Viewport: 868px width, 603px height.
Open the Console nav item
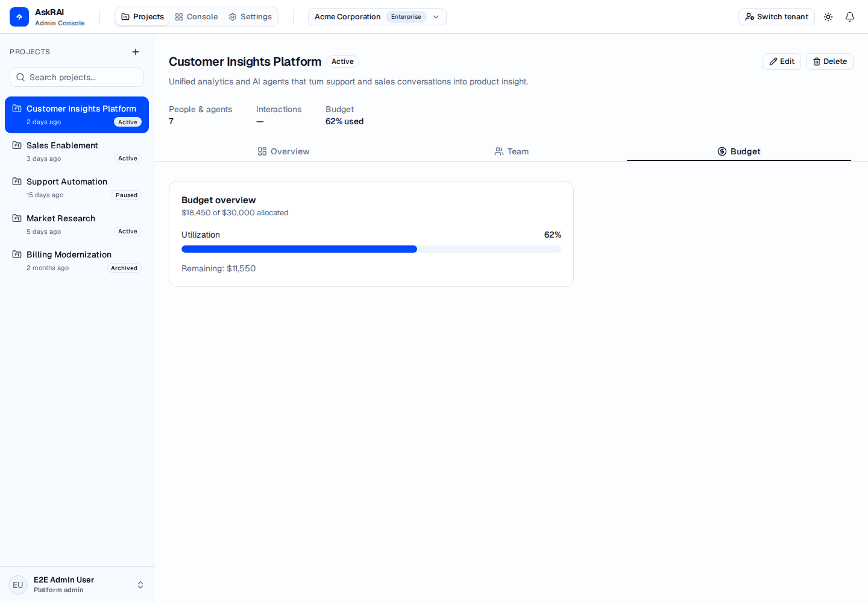(x=197, y=17)
